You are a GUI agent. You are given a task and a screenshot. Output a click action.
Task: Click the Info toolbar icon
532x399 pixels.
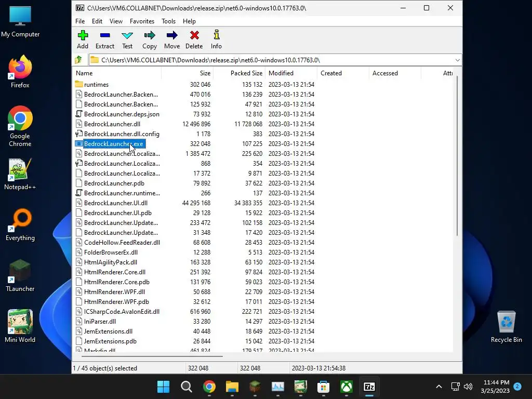(216, 39)
